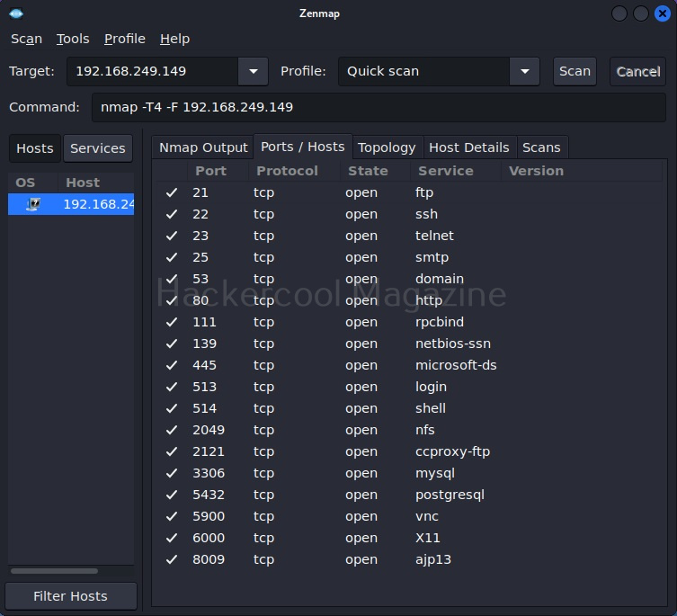Screen dimensions: 677x616
Task: Show the Services list view
Action: coord(98,148)
